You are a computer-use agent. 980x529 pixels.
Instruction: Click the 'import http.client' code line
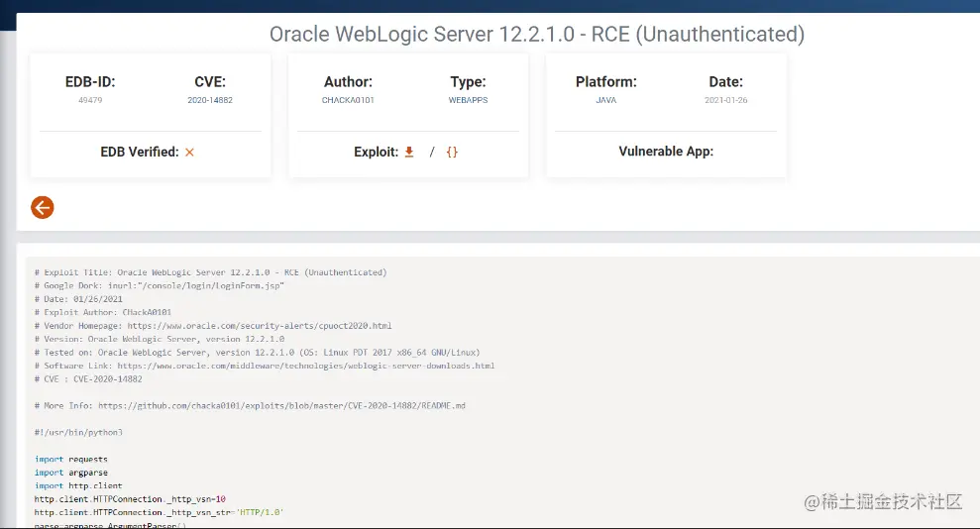coord(78,485)
